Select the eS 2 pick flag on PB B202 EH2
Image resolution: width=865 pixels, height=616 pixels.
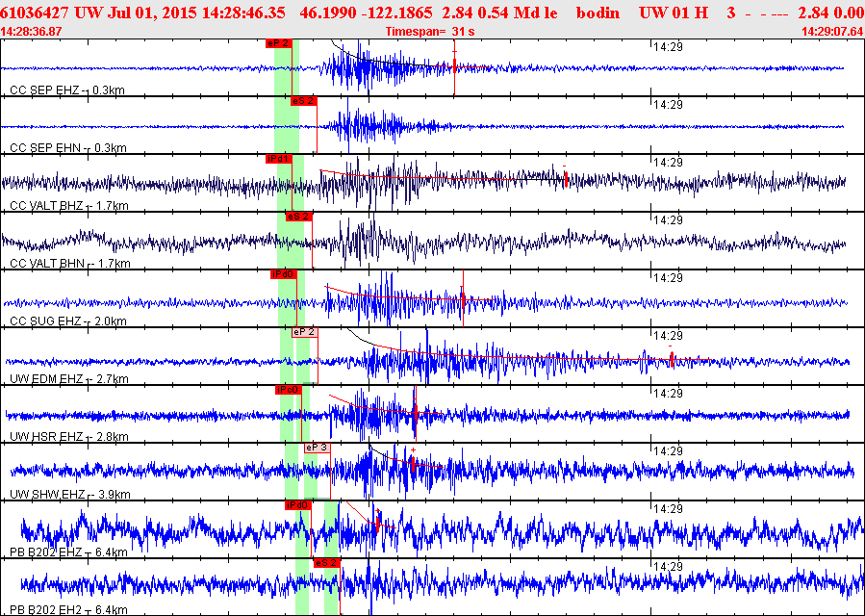(326, 563)
